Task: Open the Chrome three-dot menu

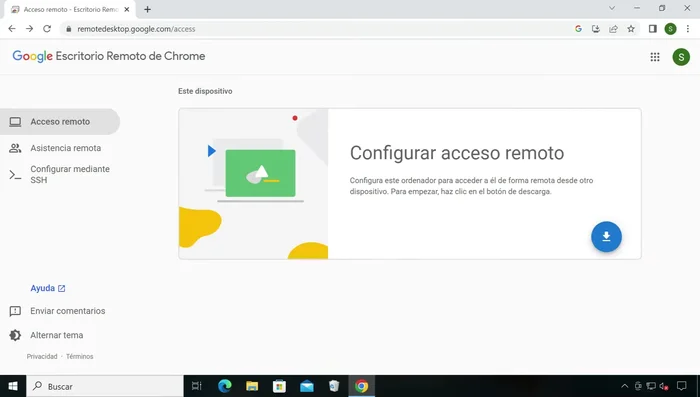Action: [688, 29]
